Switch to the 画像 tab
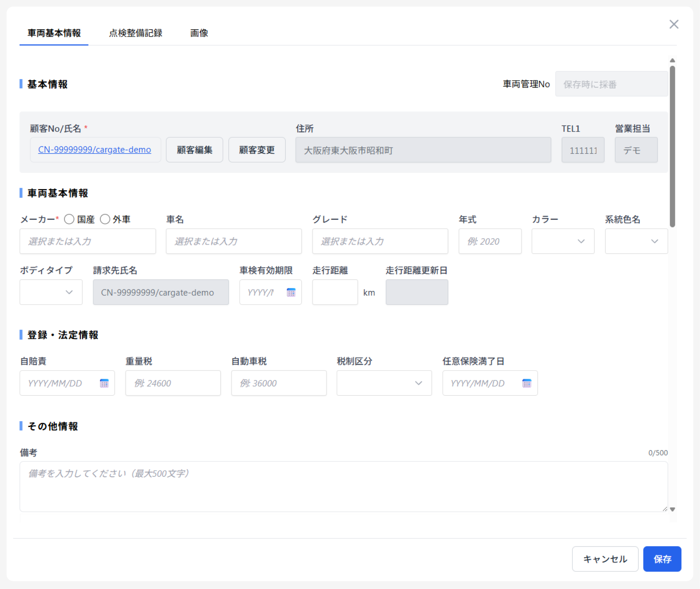The height and width of the screenshot is (589, 700). [199, 33]
